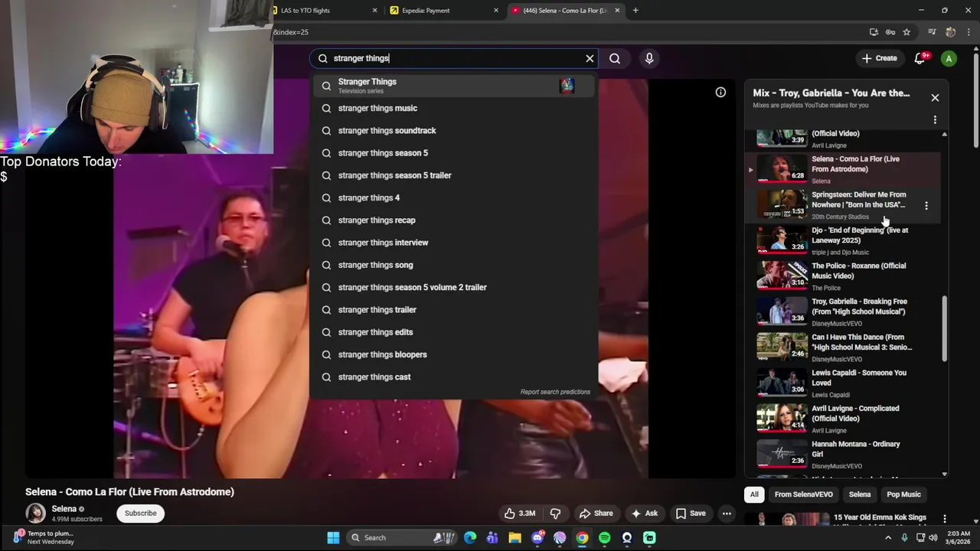Choose suggestion 'stranger things bloopers'
The width and height of the screenshot is (980, 551).
(x=453, y=354)
